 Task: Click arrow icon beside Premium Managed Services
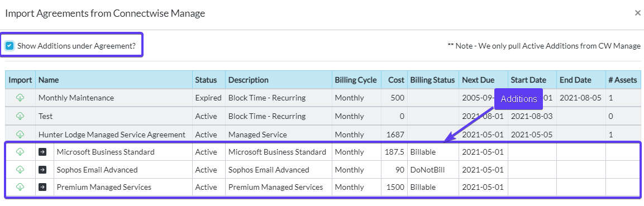[x=42, y=187]
